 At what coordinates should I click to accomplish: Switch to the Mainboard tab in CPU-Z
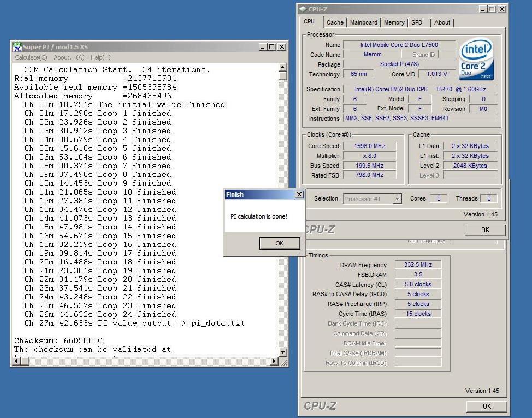[363, 22]
